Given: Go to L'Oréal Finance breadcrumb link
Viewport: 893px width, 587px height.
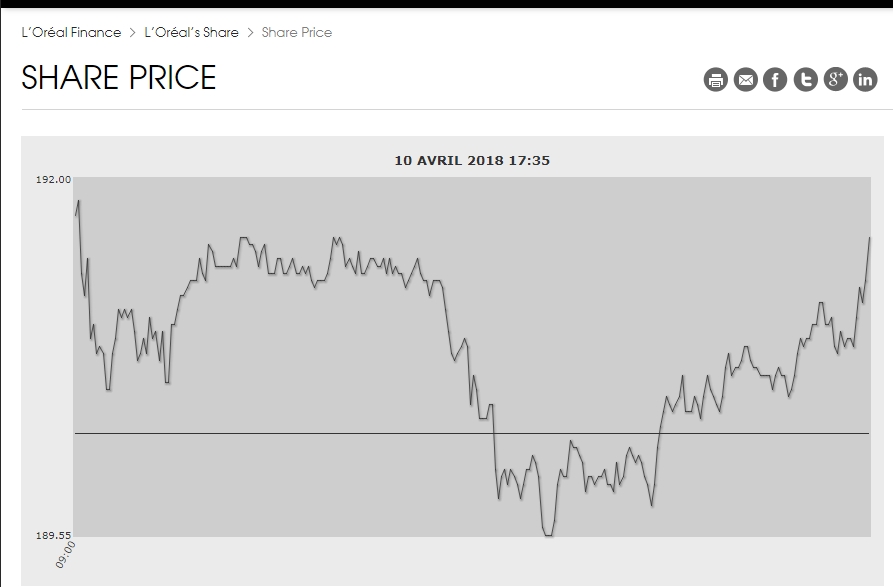Looking at the screenshot, I should 71,32.
